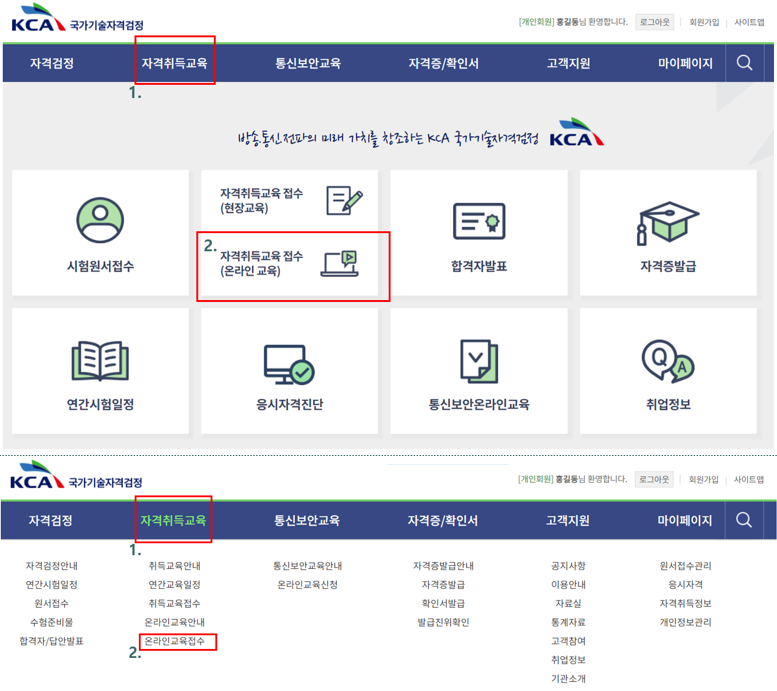Click the 시험원서접수 tile label text

(x=100, y=266)
